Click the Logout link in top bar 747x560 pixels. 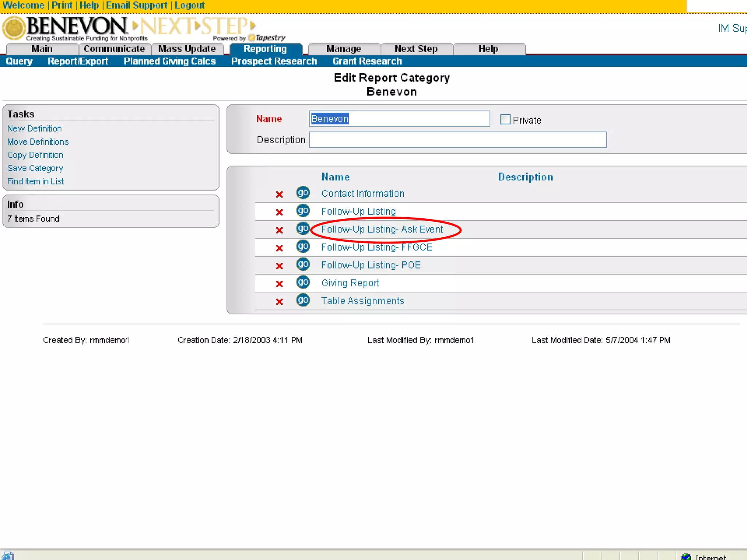click(x=189, y=5)
